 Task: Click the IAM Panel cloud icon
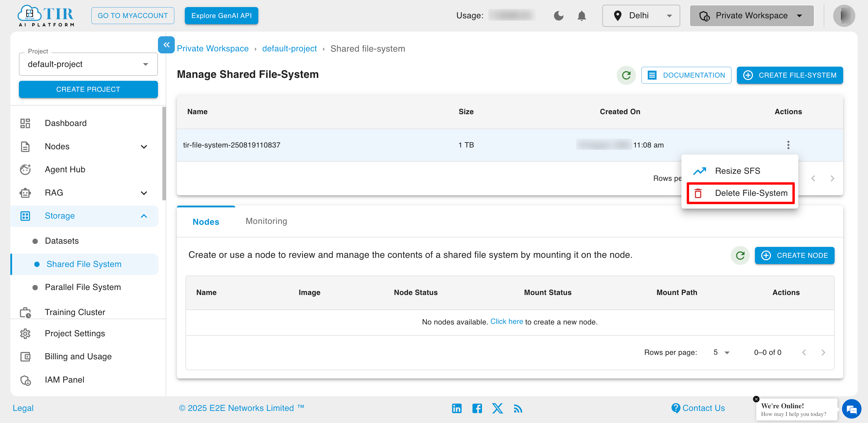click(25, 380)
